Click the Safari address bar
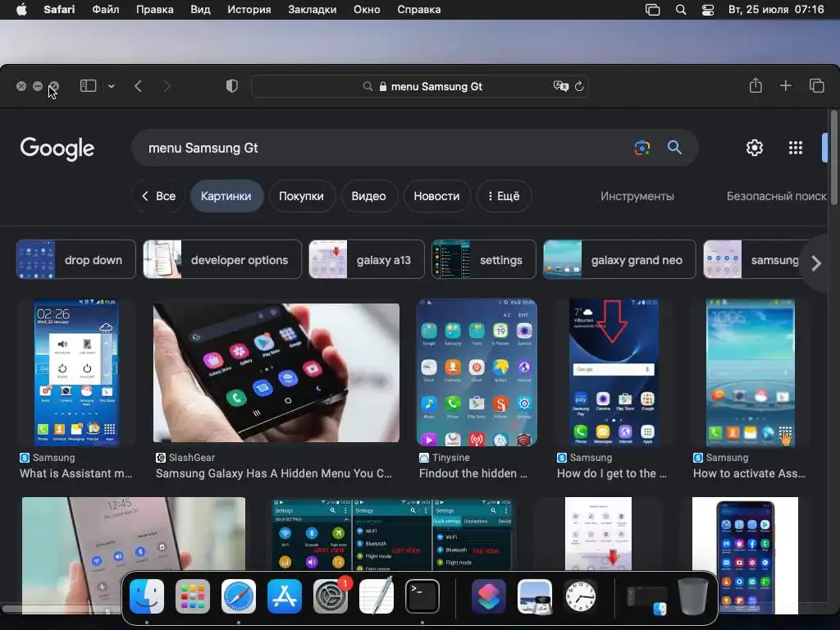840x630 pixels. coord(420,86)
